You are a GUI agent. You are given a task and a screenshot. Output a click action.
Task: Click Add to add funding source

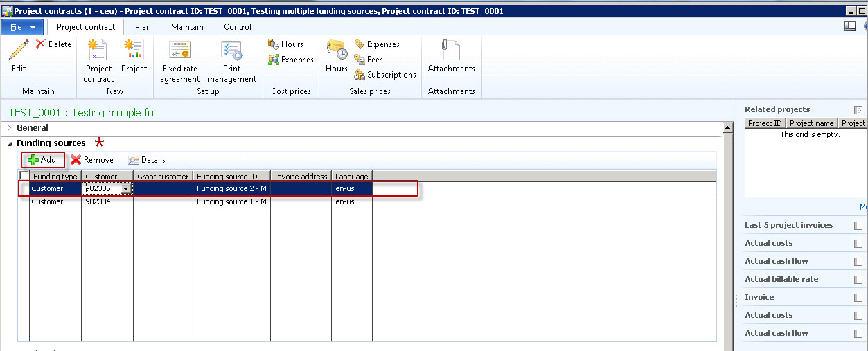pos(42,160)
